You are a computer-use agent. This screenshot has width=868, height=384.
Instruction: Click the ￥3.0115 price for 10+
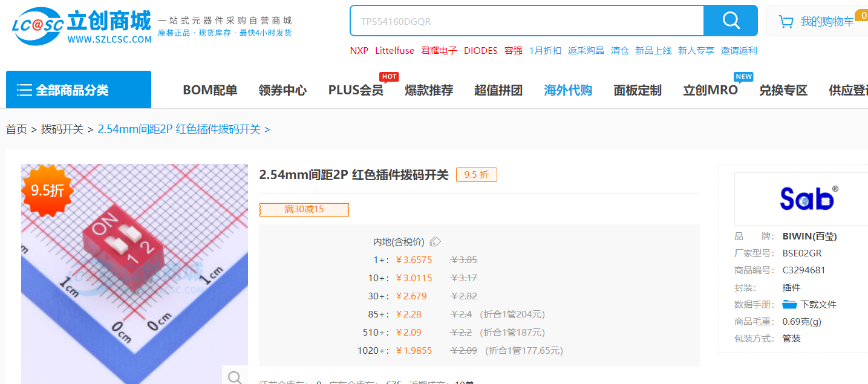pos(414,278)
